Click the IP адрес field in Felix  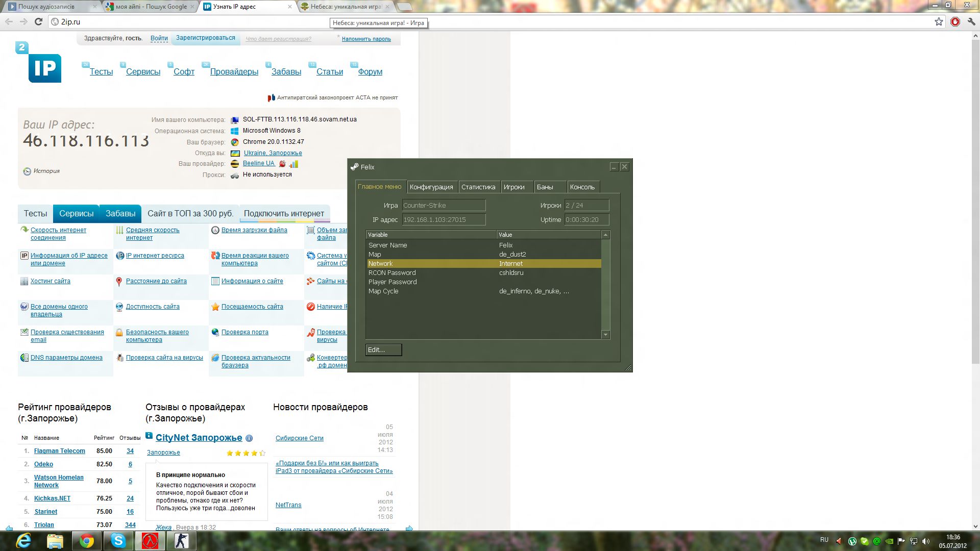click(x=444, y=220)
